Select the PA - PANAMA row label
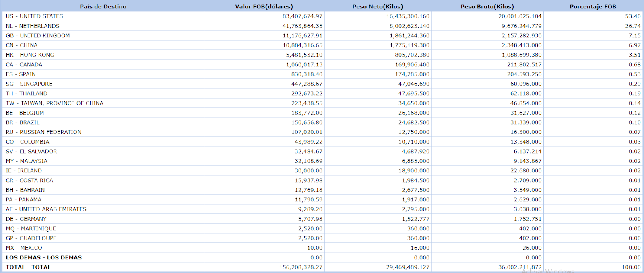Image resolution: width=644 pixels, height=273 pixels. coord(24,199)
